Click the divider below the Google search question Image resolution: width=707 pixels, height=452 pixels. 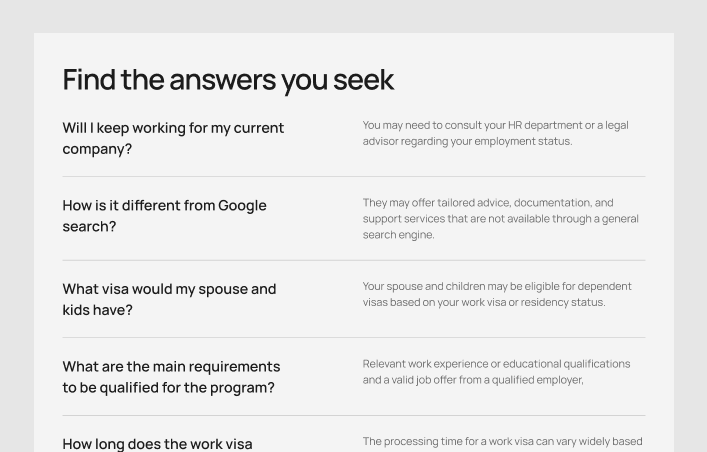[x=353, y=260]
